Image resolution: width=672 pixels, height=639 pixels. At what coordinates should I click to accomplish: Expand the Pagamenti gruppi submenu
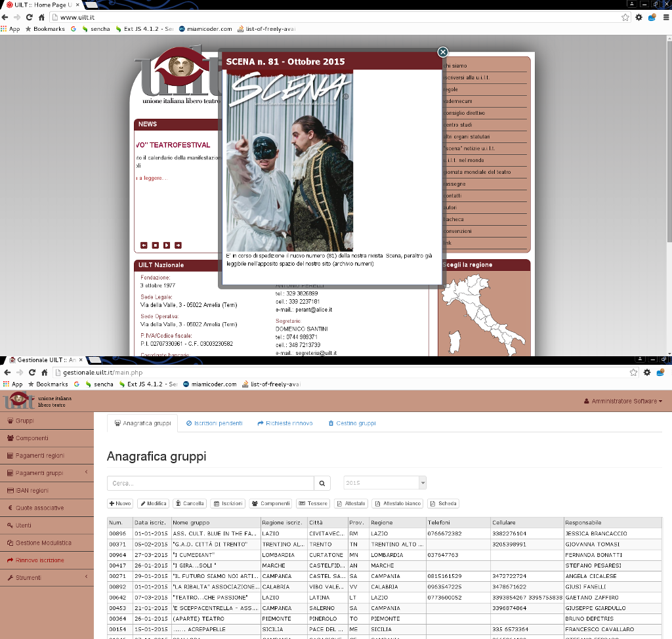click(47, 473)
